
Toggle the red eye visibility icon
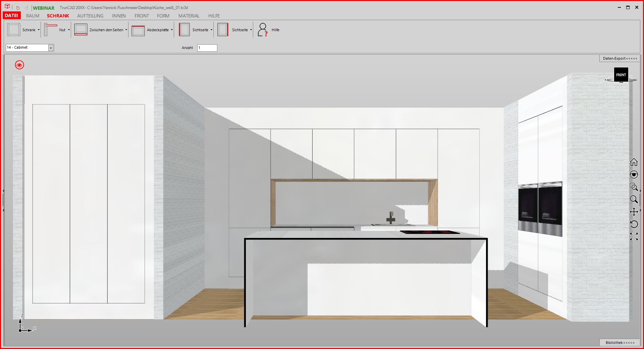coord(19,65)
